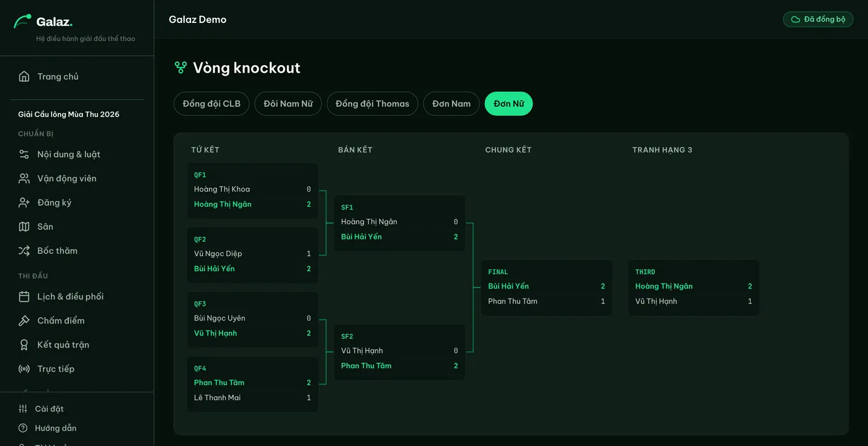868x446 pixels.
Task: Click the THIRD match label
Action: (645, 272)
